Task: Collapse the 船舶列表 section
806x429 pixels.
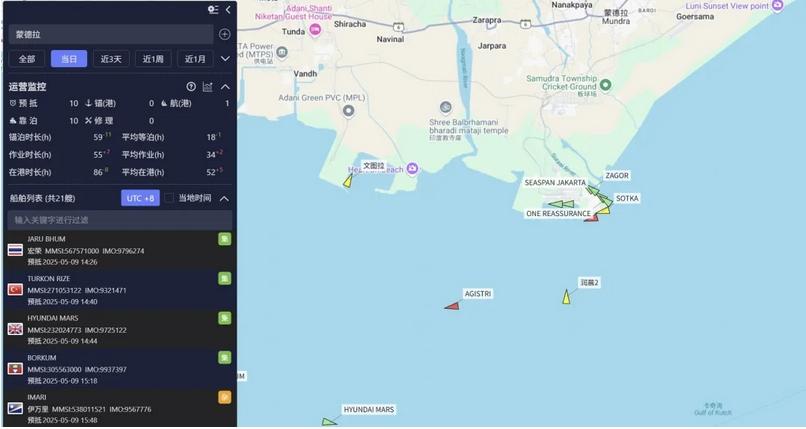Action: pyautogui.click(x=225, y=198)
